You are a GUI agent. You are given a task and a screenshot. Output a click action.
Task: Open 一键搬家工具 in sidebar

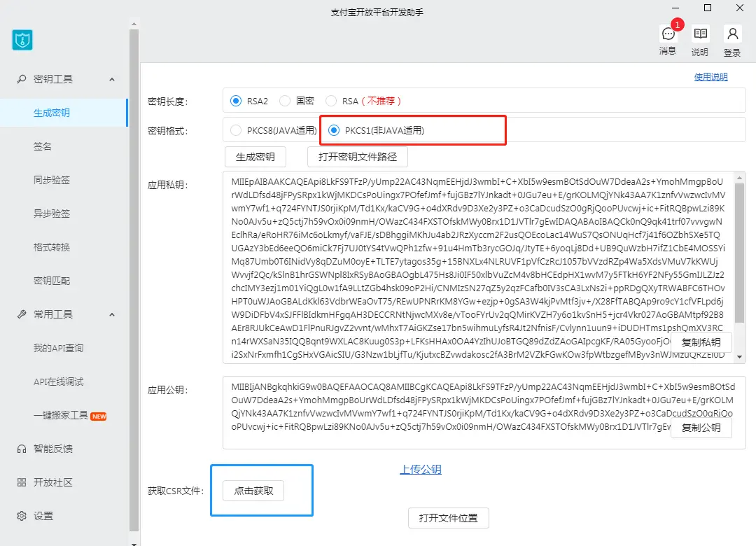(x=61, y=415)
